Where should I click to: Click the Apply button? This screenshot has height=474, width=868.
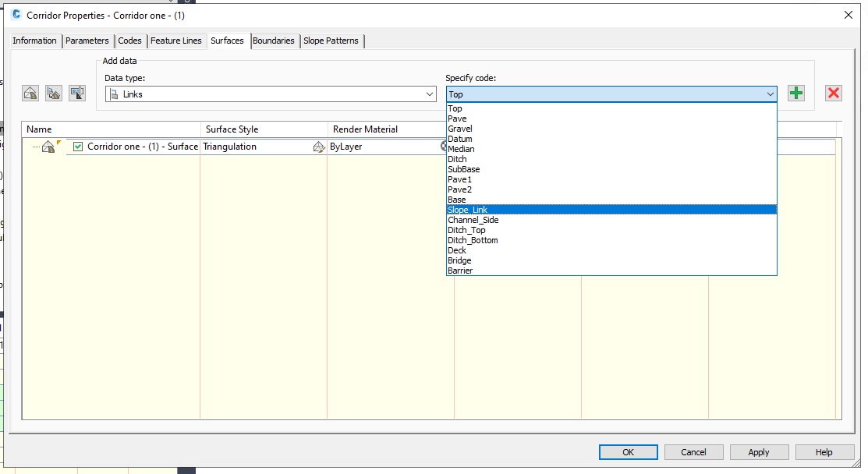pos(758,452)
